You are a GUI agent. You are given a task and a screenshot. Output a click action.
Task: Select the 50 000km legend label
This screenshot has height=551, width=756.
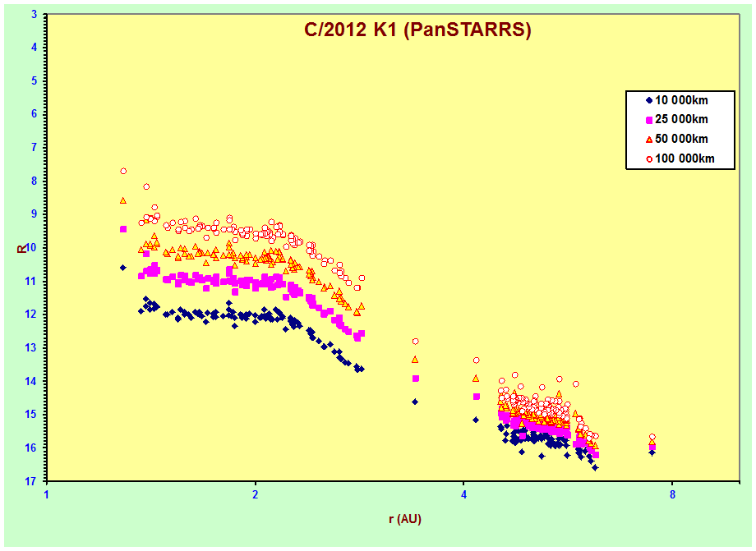681,140
